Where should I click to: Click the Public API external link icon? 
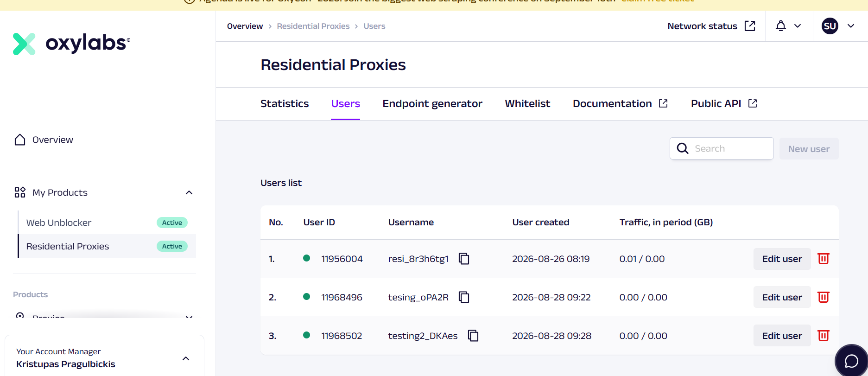753,103
